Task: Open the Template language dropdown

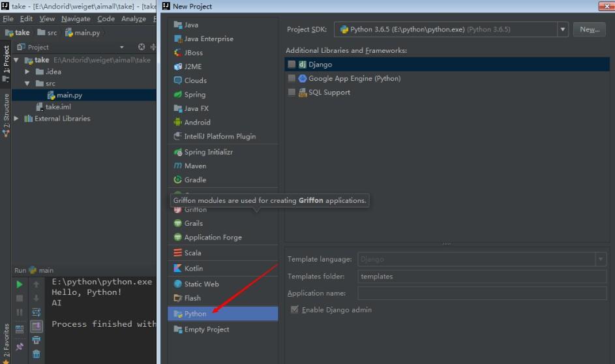Action: [601, 259]
